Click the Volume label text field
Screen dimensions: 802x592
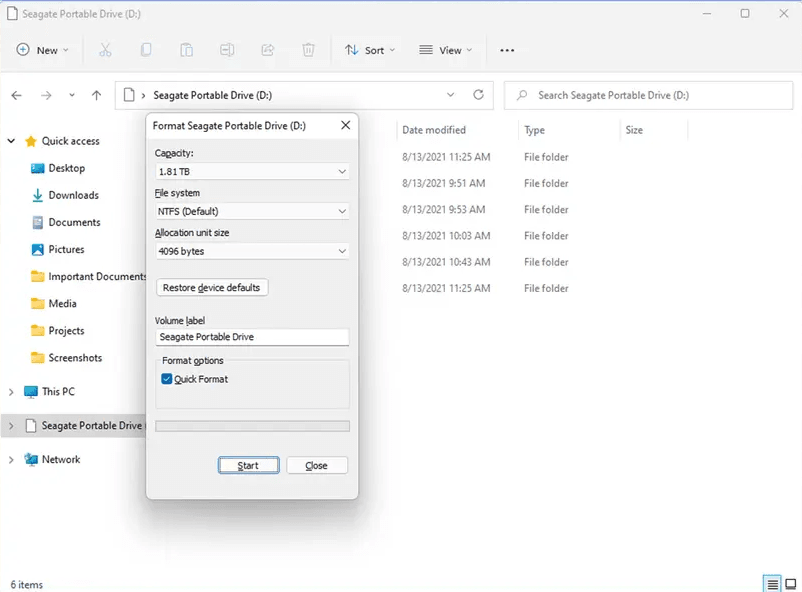coord(251,337)
